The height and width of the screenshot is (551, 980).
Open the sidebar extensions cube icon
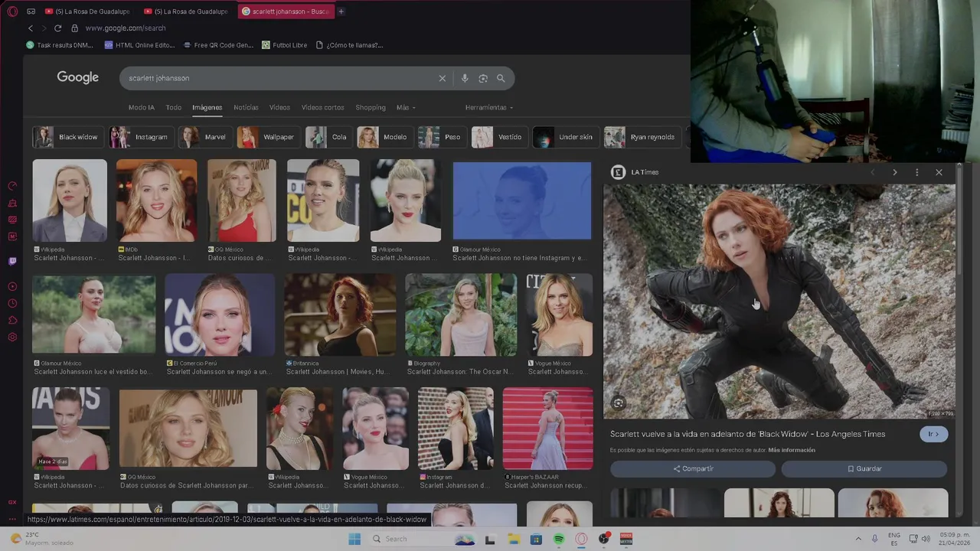click(x=12, y=321)
